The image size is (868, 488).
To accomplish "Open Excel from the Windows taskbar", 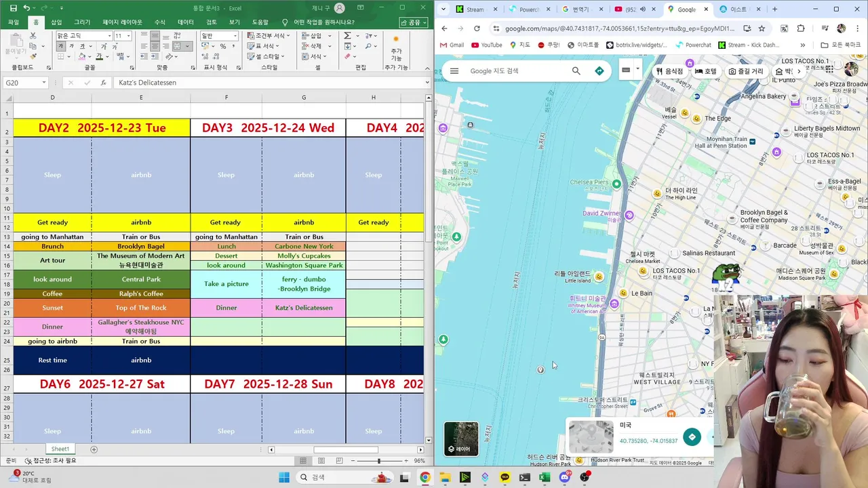I will (x=545, y=477).
